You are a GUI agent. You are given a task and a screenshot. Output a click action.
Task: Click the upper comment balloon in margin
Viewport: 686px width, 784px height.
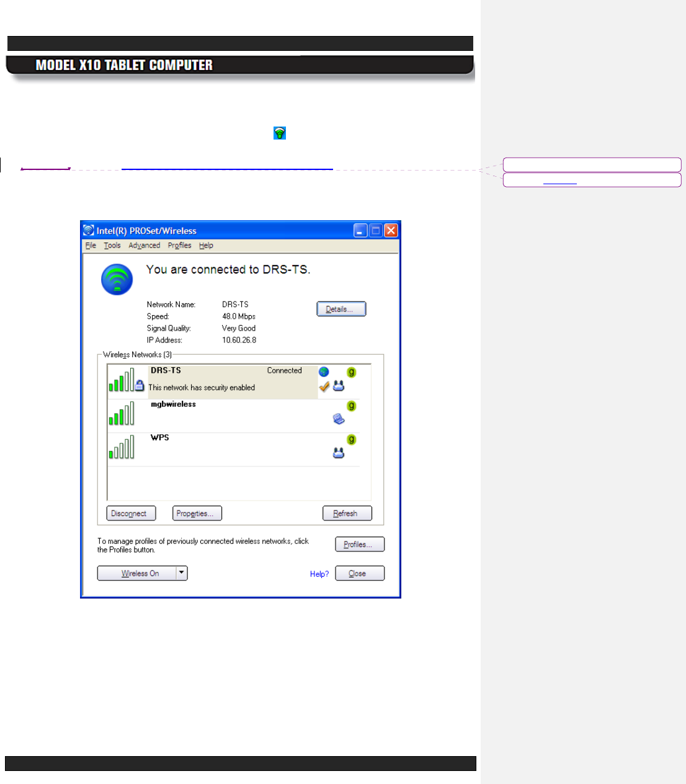point(592,164)
